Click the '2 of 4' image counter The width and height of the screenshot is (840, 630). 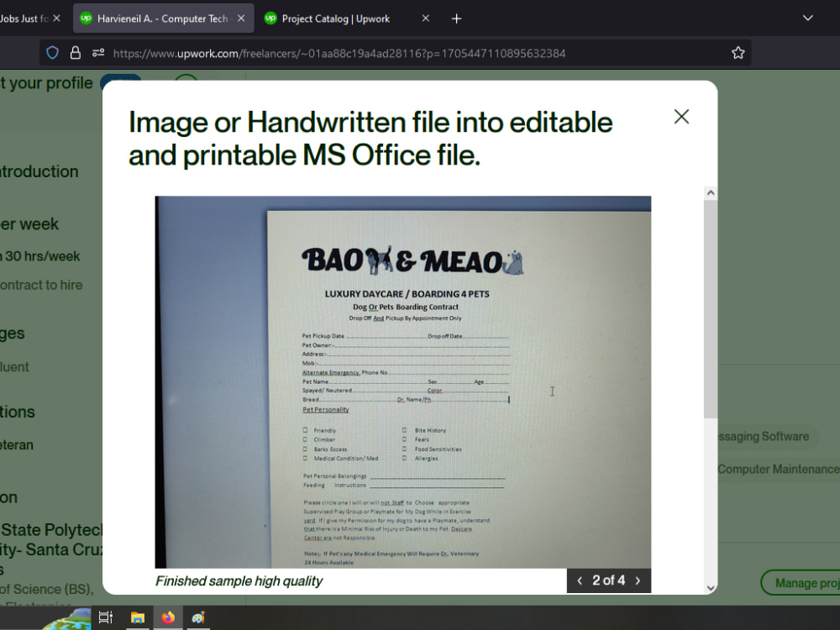pyautogui.click(x=608, y=580)
